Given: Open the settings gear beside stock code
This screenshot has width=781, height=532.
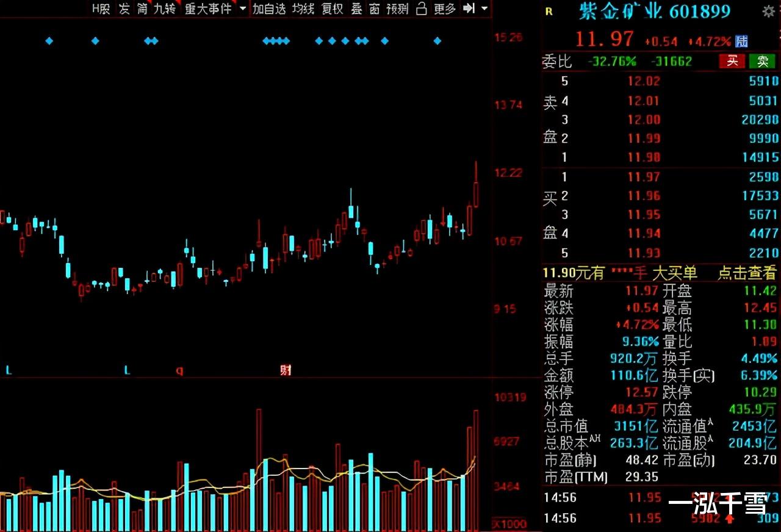Looking at the screenshot, I should tap(768, 12).
